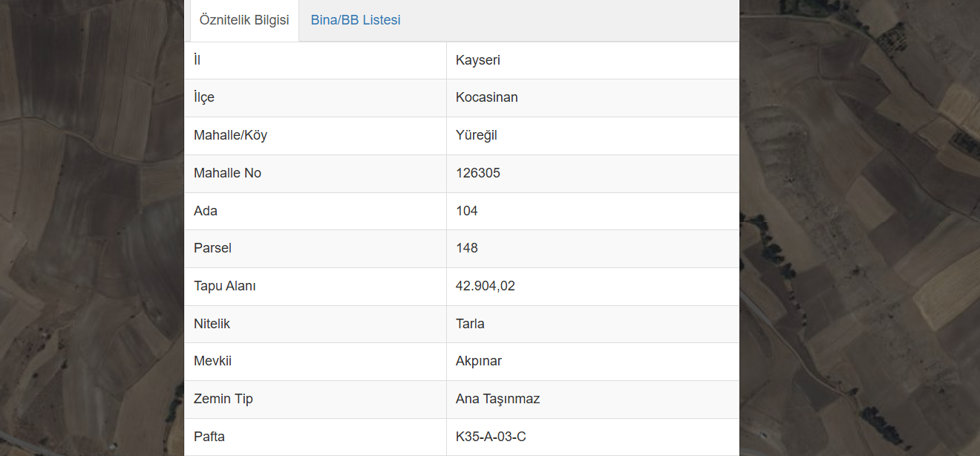The image size is (980, 456).
Task: Click the Parsel value 148
Action: point(467,248)
